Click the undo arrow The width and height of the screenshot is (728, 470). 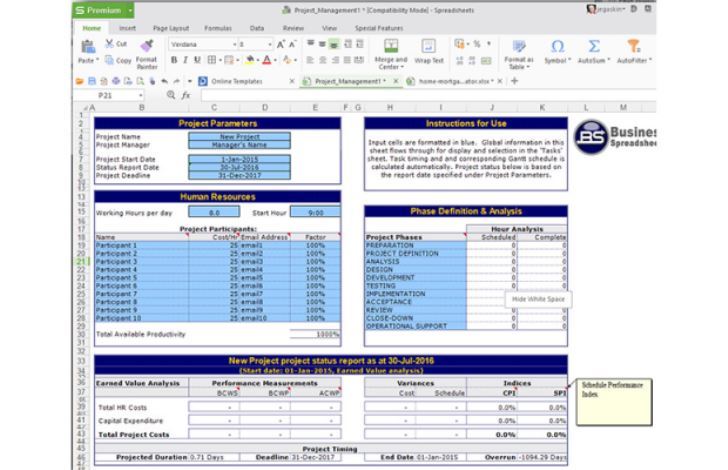(164, 81)
